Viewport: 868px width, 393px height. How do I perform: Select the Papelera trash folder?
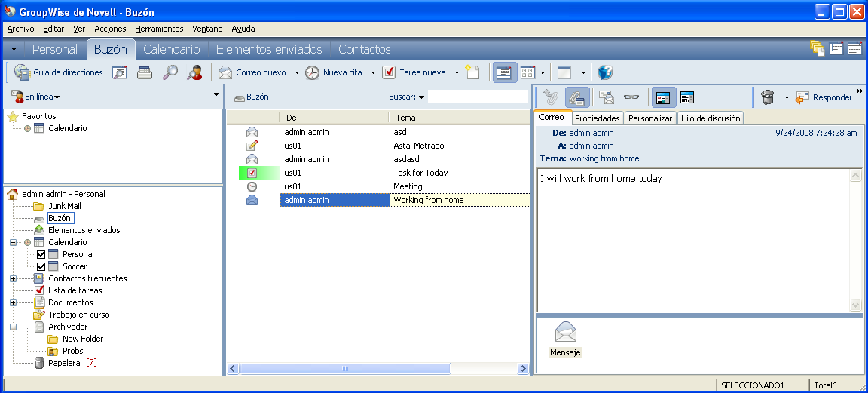pos(64,363)
